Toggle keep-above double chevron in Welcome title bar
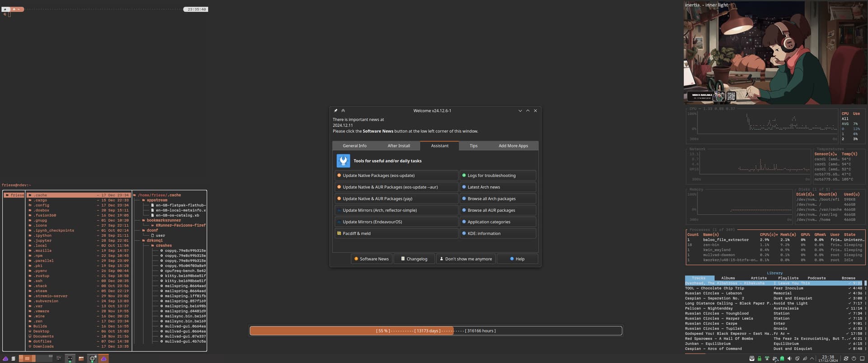Viewport: 868px width, 363px height. [343, 111]
